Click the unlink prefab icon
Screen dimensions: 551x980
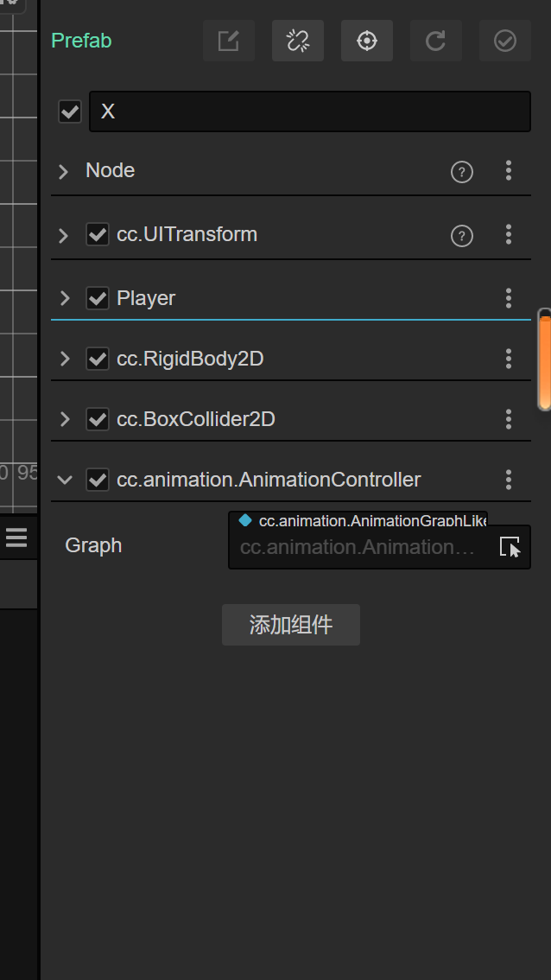[298, 41]
